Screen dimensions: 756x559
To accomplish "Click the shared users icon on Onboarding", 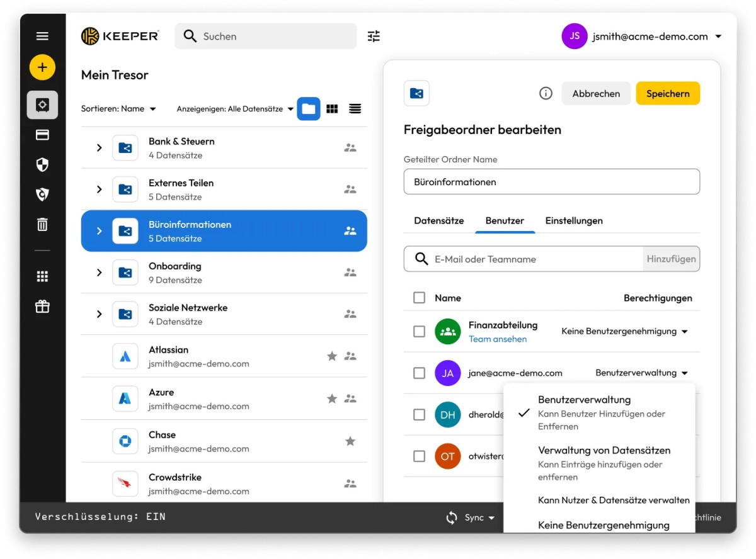I will (350, 273).
